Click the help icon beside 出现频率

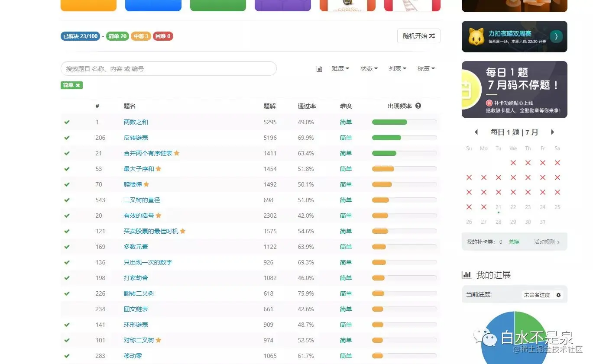pos(418,106)
